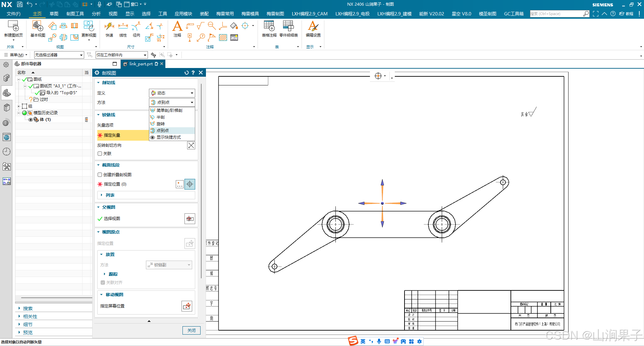This screenshot has height=346, width=644.
Task: Open the 仅在工作部件内 scope dropdown
Action: pos(122,55)
